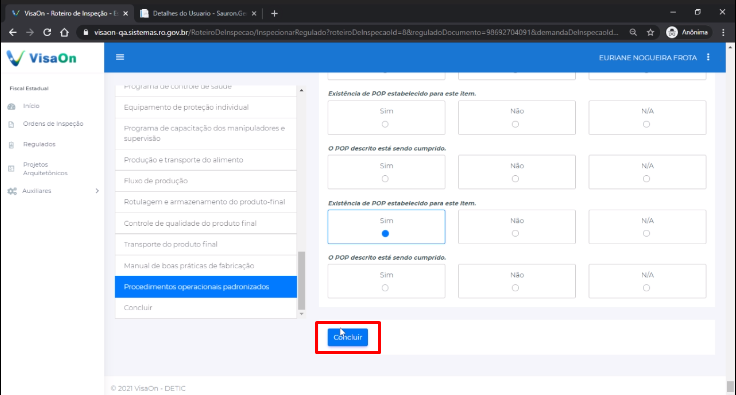
Task: Open Ordens de Inspeção in the sidebar
Action: pos(53,124)
